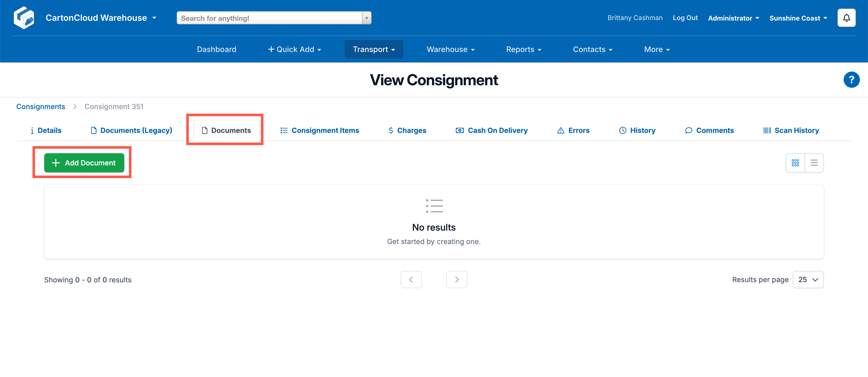Go to previous results page arrow

point(411,279)
